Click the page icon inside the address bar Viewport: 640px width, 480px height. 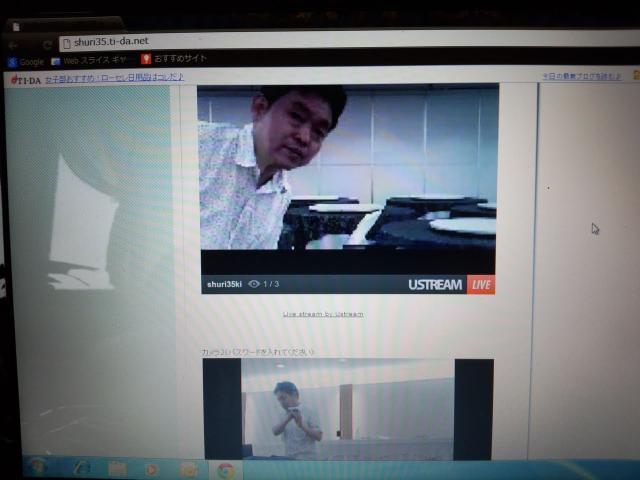click(x=67, y=43)
